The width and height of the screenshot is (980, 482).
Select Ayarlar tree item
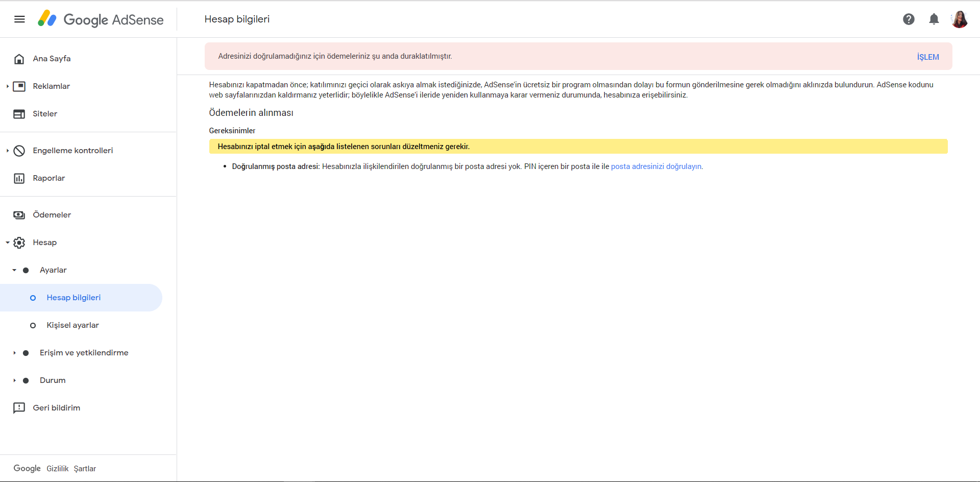point(53,270)
